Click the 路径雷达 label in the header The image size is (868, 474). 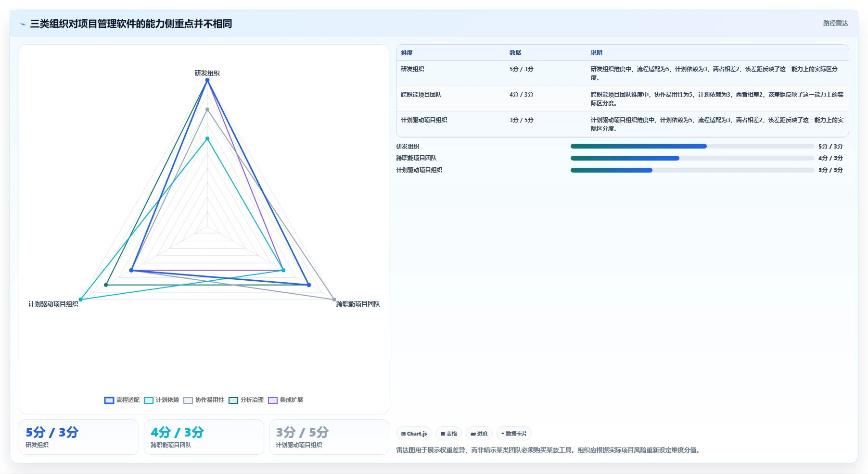pos(835,23)
